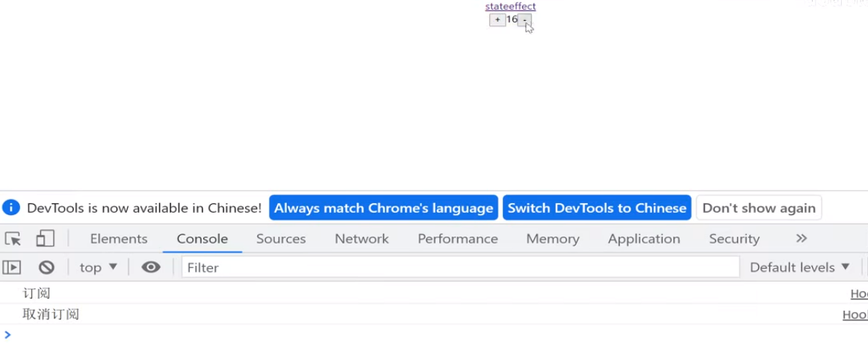
Task: Decrement the counter with the - button
Action: [525, 20]
